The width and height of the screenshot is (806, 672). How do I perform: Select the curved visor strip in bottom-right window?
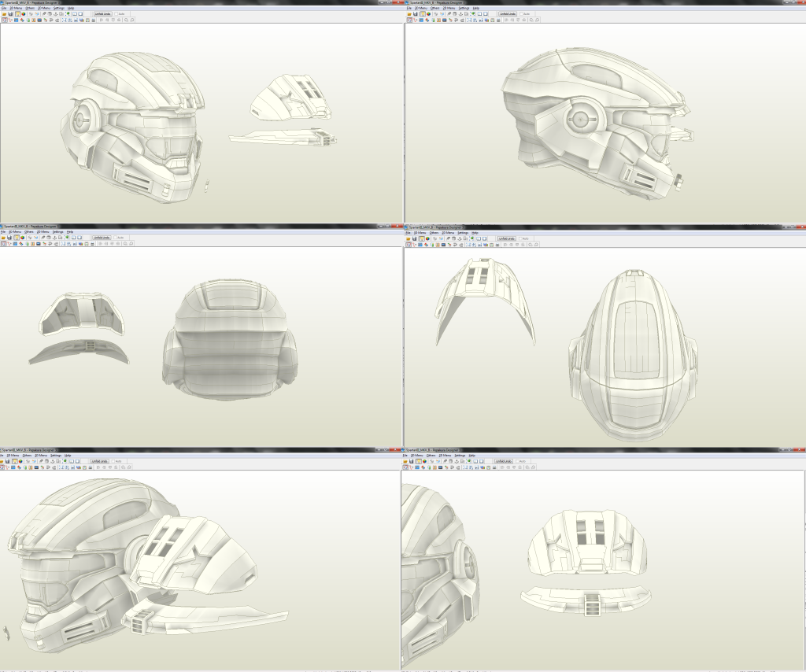tap(586, 601)
